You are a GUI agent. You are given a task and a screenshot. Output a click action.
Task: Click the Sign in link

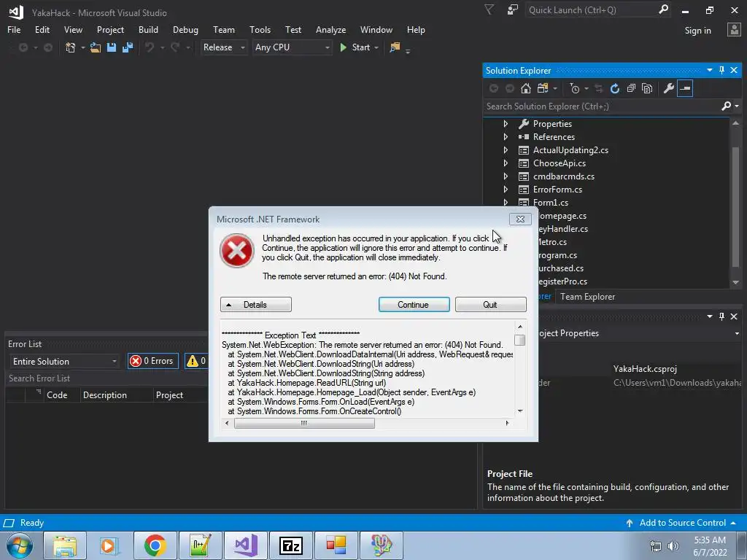click(x=697, y=31)
